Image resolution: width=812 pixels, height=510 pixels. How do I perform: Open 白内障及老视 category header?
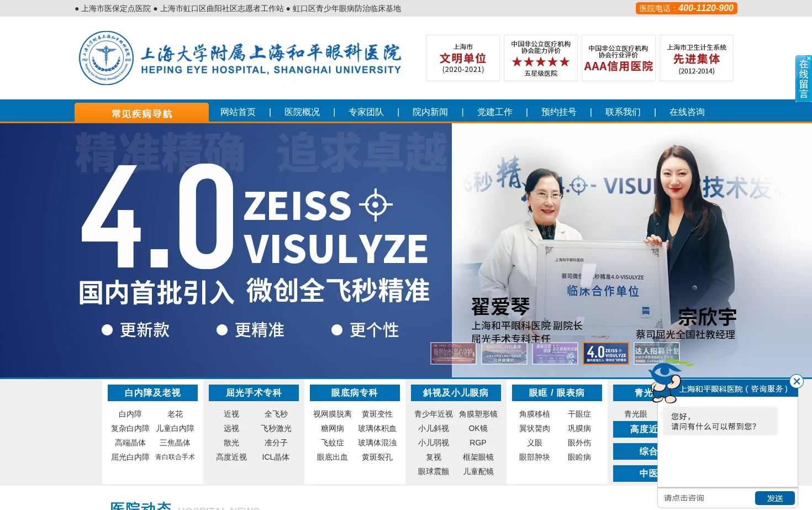tap(152, 393)
